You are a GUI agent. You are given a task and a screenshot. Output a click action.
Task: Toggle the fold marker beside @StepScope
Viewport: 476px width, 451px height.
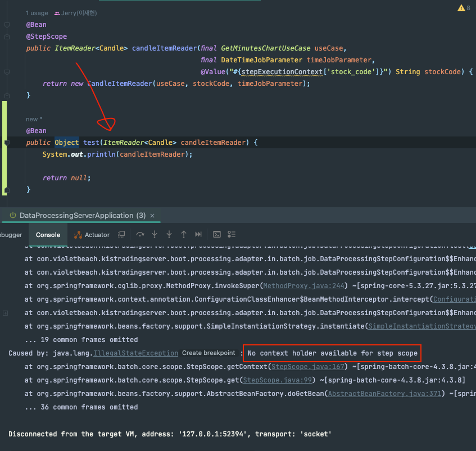pyautogui.click(x=7, y=37)
